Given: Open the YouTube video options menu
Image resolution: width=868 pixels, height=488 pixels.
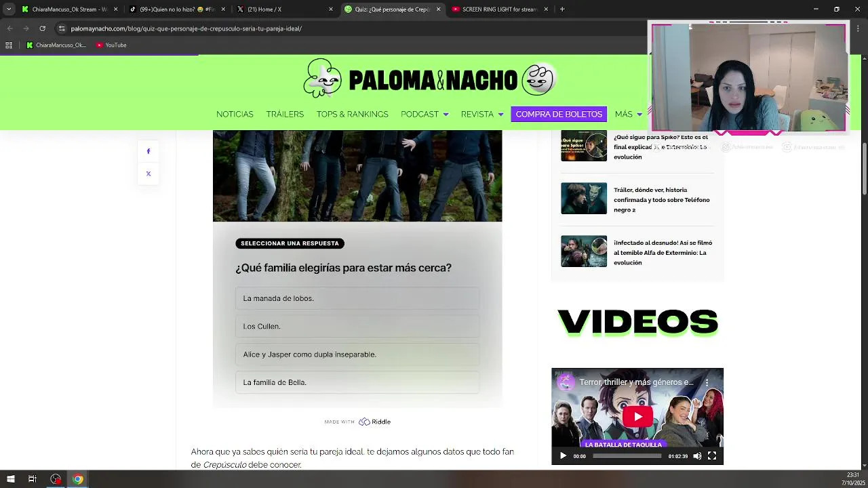Looking at the screenshot, I should click(x=707, y=382).
